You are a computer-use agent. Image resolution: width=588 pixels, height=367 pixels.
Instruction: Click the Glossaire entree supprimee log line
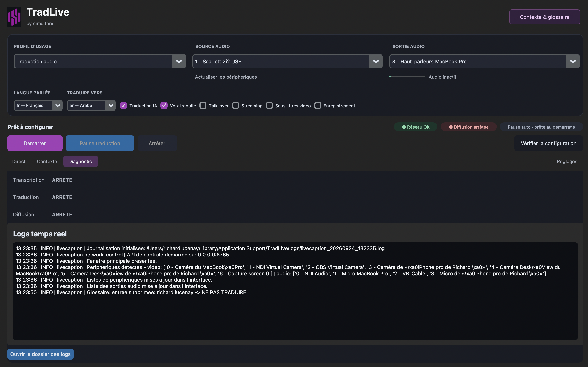132,292
